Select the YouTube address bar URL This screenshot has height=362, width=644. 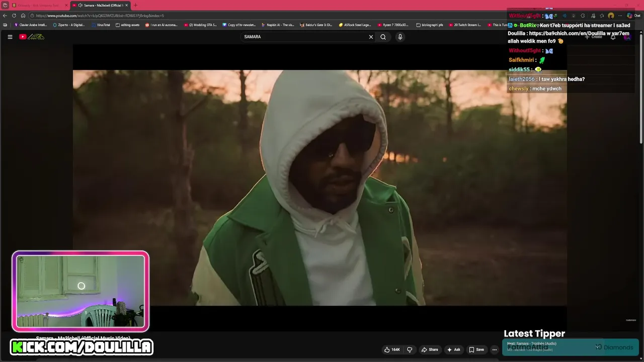click(x=101, y=16)
